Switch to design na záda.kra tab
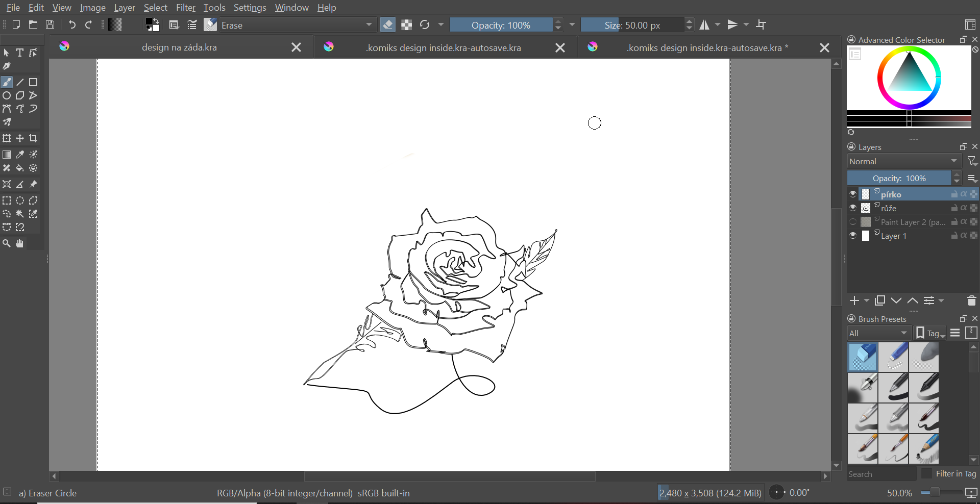 click(x=179, y=47)
